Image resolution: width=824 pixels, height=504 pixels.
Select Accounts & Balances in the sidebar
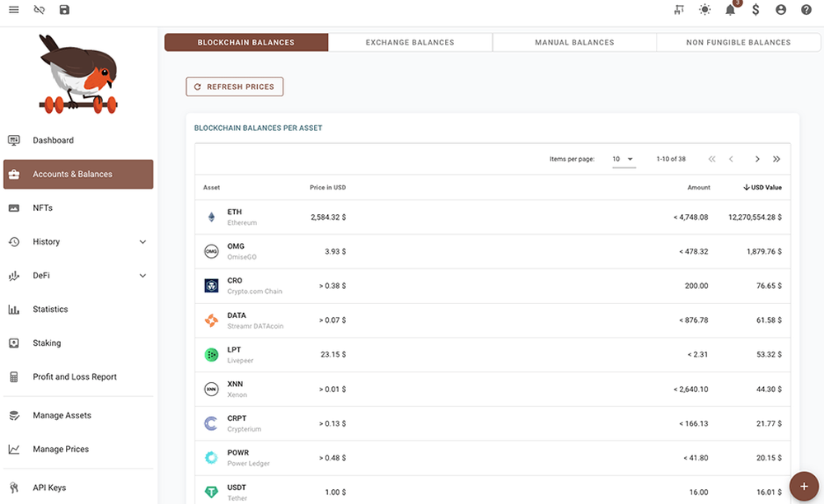click(x=78, y=175)
